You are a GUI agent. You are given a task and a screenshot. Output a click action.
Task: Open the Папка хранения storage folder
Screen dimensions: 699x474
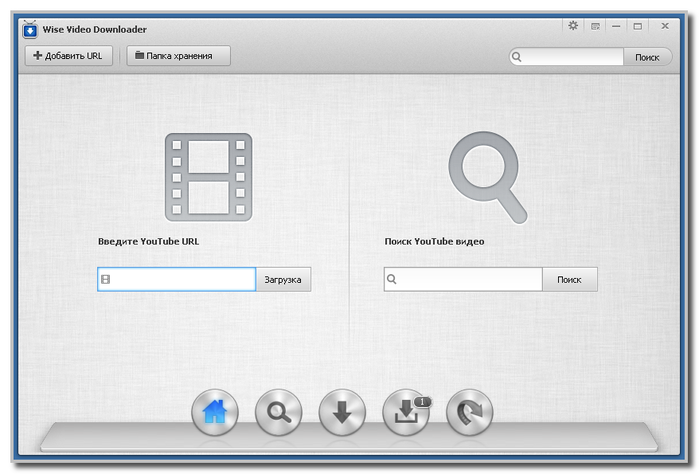point(178,56)
